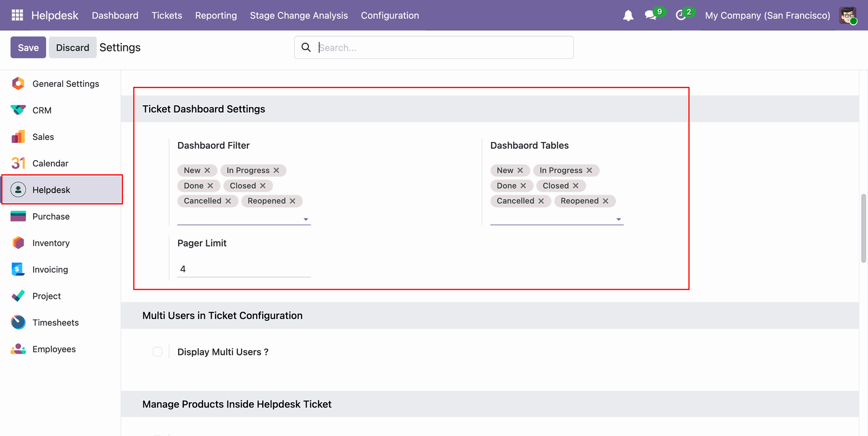Viewport: 868px width, 436px height.
Task: Open the Dashboard menu
Action: click(115, 15)
